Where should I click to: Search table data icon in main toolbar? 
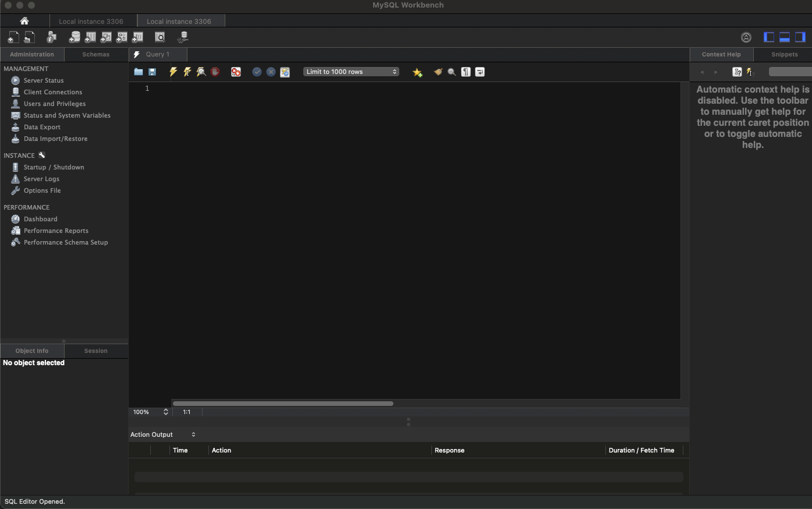[x=159, y=37]
